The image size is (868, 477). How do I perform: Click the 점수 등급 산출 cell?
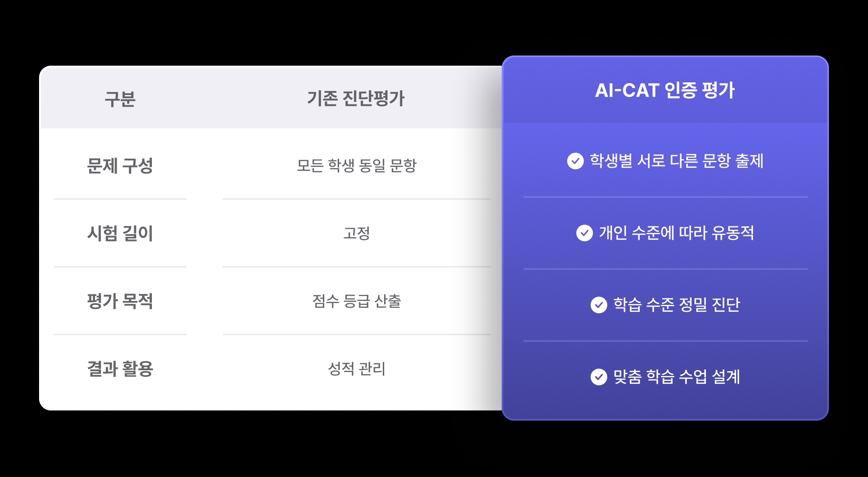356,301
